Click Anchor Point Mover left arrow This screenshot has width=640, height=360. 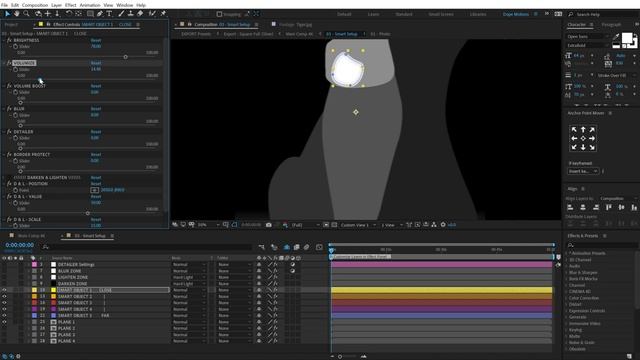[x=574, y=138]
